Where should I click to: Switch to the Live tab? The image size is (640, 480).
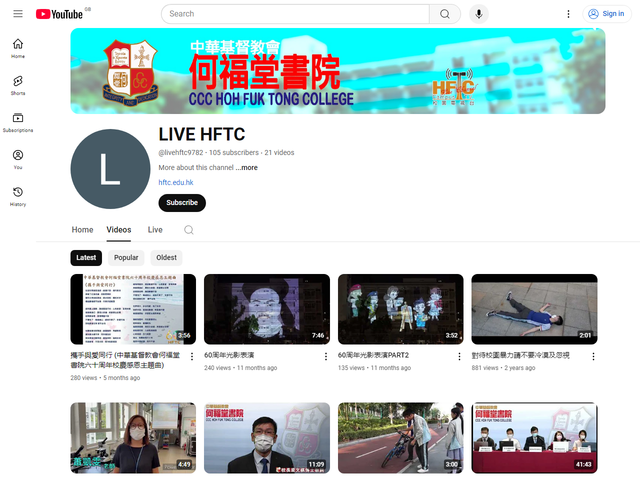(x=155, y=230)
